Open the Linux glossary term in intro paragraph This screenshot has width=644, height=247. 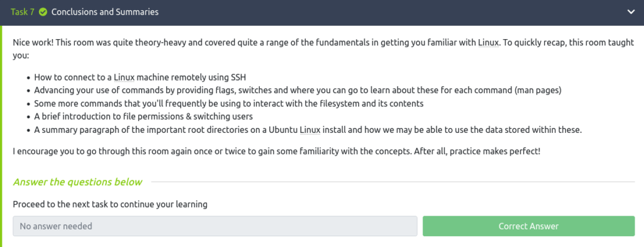(489, 43)
